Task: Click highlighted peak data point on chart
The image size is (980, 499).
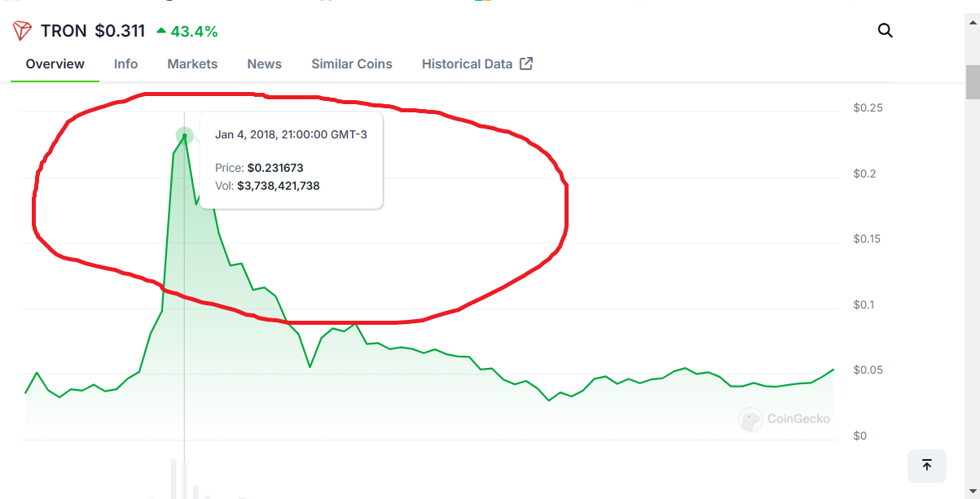Action: (x=185, y=136)
